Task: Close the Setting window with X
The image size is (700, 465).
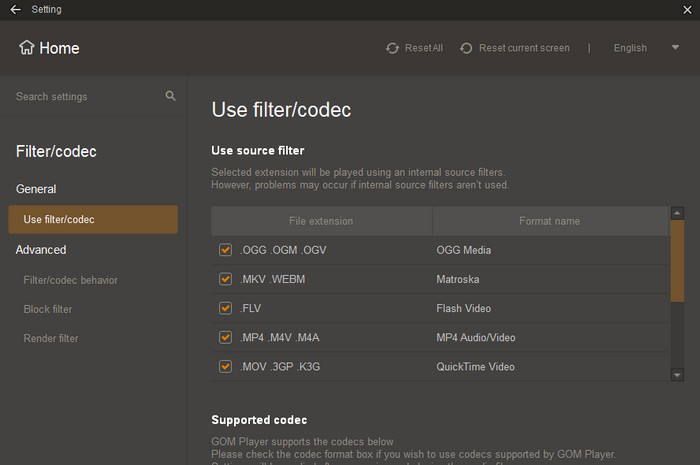Action: (685, 10)
